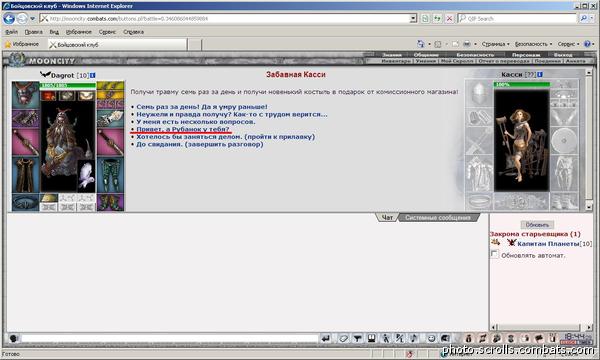Click the send message arrow icon
The height and width of the screenshot is (360, 600).
click(326, 338)
